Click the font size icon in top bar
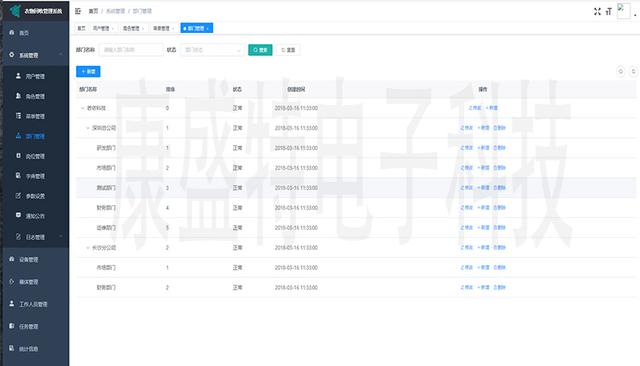This screenshot has height=366, width=640. pyautogui.click(x=609, y=11)
